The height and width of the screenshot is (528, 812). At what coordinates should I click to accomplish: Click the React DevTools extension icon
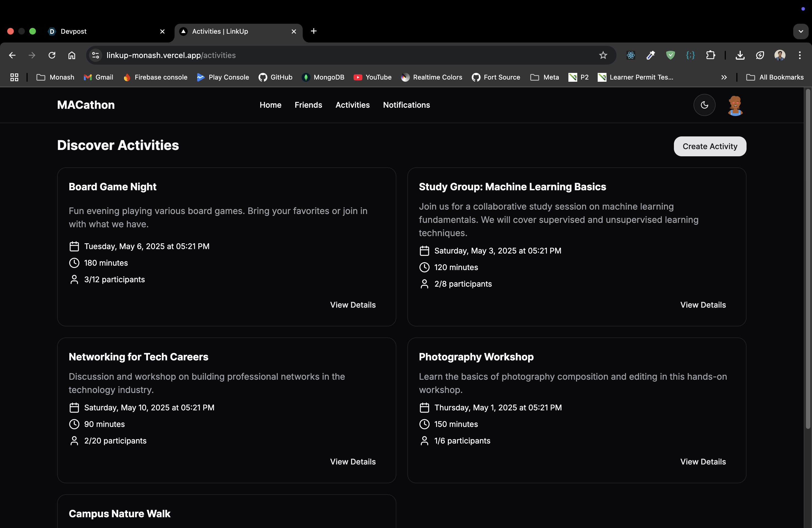pos(631,55)
